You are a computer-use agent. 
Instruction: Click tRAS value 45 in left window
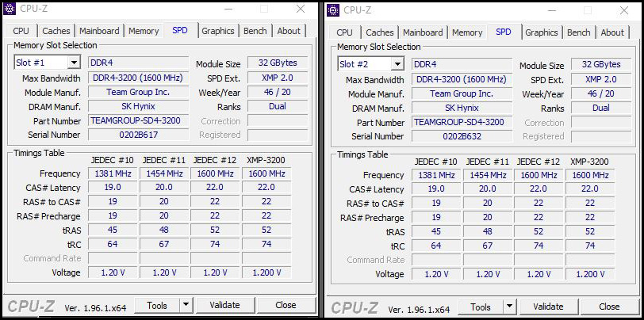coord(113,230)
